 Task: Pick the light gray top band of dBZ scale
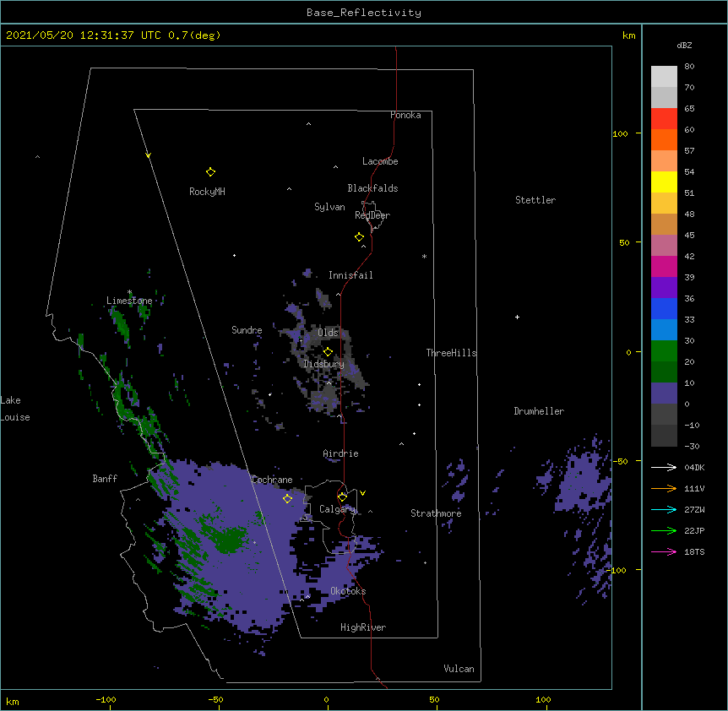click(x=664, y=76)
